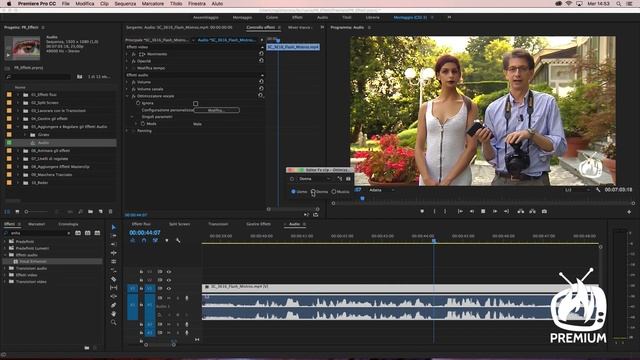Open the Clip menu
The image size is (640, 360).
tap(104, 3)
